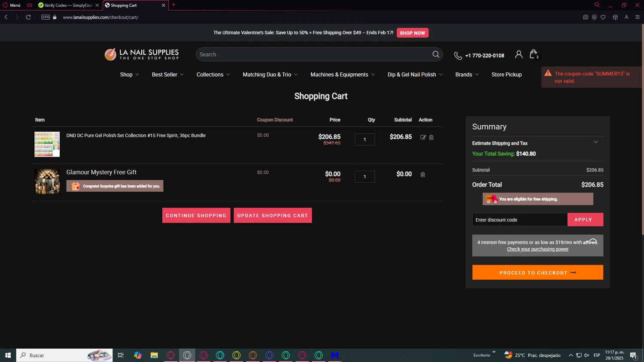
Task: Close the Verify Codes browser tab
Action: (x=97, y=5)
